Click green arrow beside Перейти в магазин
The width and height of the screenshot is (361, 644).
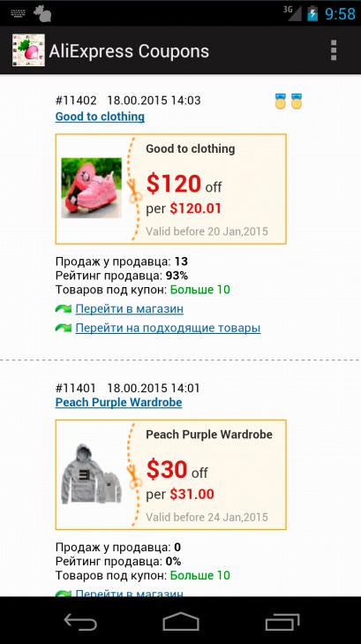pyautogui.click(x=64, y=308)
